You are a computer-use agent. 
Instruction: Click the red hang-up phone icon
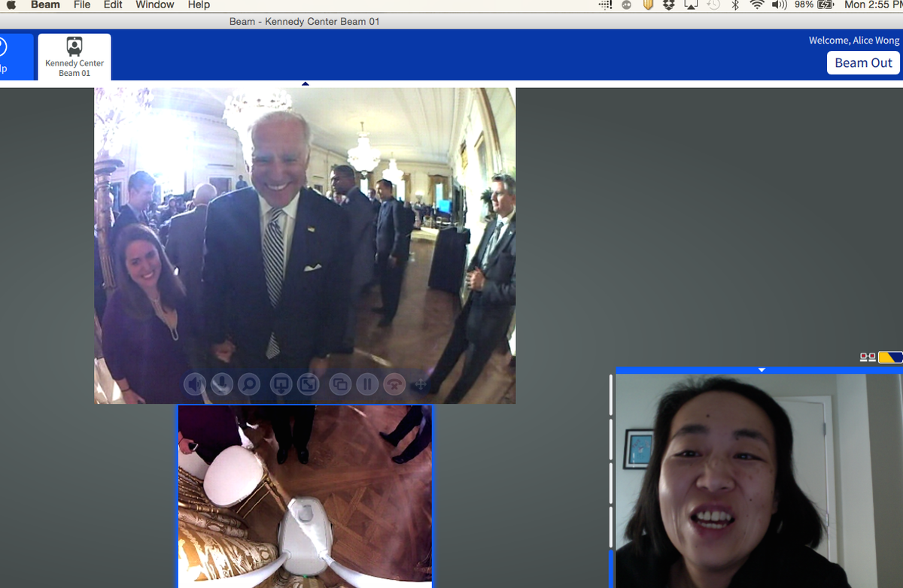[x=394, y=384]
